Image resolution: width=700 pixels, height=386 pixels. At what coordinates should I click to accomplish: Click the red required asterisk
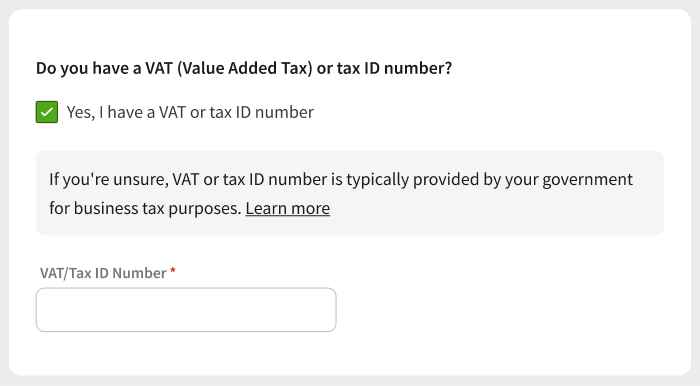point(173,270)
